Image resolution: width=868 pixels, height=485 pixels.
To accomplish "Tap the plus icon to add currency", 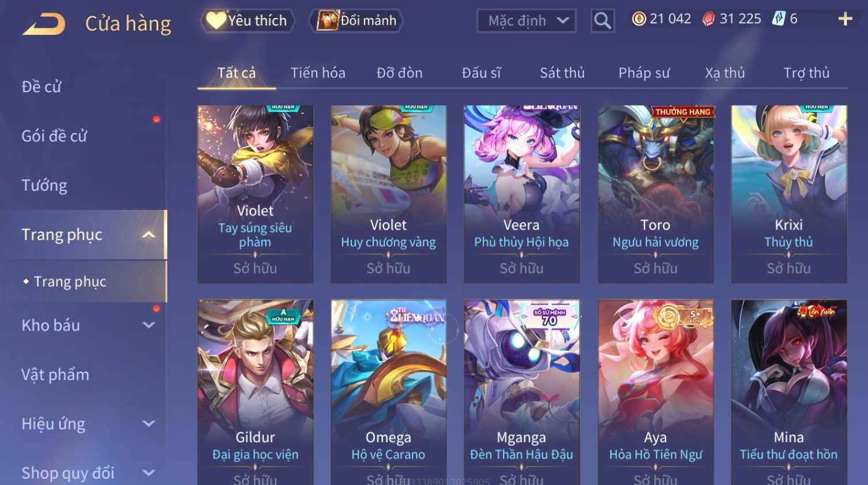I will coord(845,19).
